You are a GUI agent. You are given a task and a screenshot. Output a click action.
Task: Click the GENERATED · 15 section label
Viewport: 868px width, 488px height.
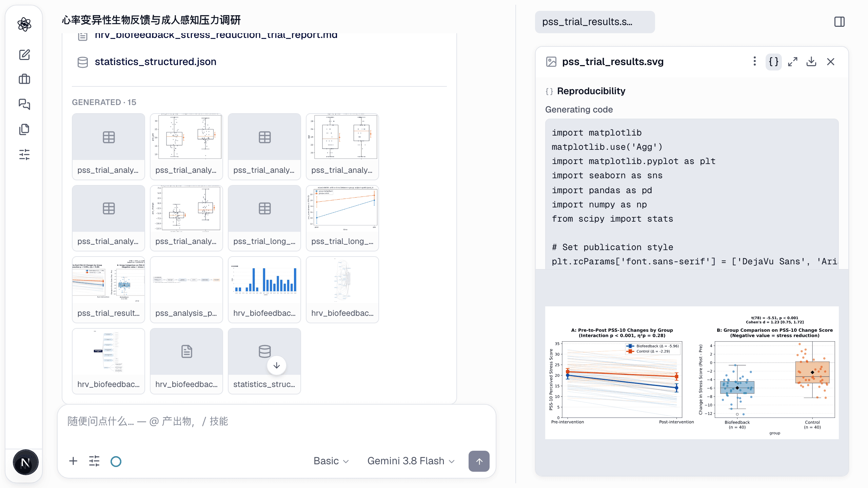pyautogui.click(x=104, y=102)
